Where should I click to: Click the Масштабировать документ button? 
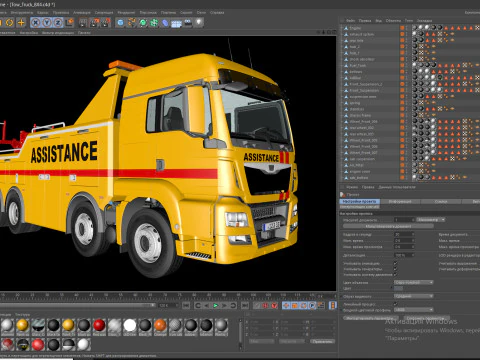(x=388, y=226)
